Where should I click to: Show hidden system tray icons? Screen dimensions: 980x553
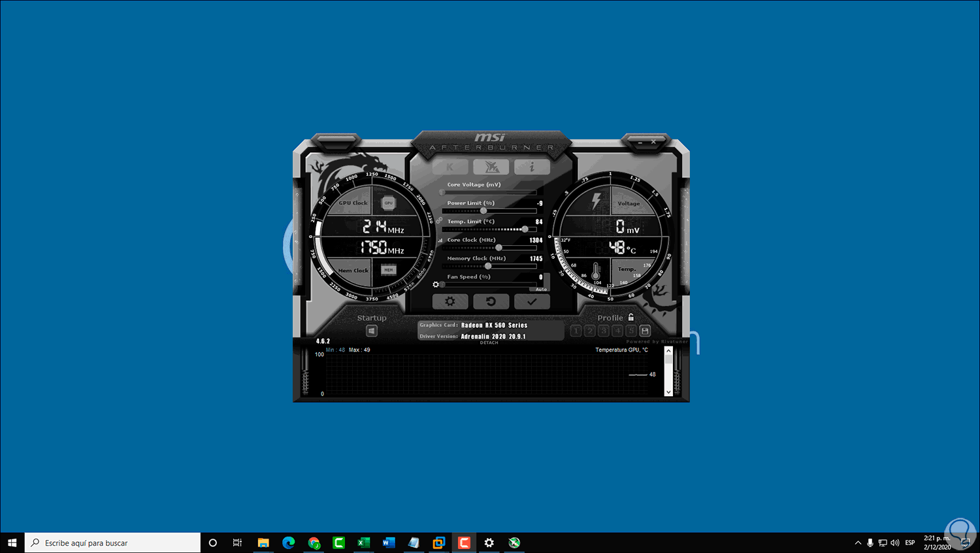[x=858, y=543]
